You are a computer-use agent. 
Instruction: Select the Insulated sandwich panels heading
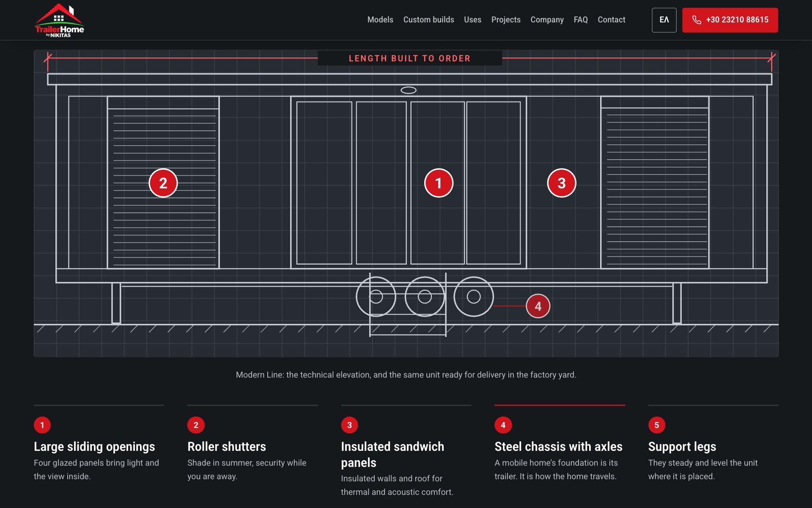click(392, 455)
